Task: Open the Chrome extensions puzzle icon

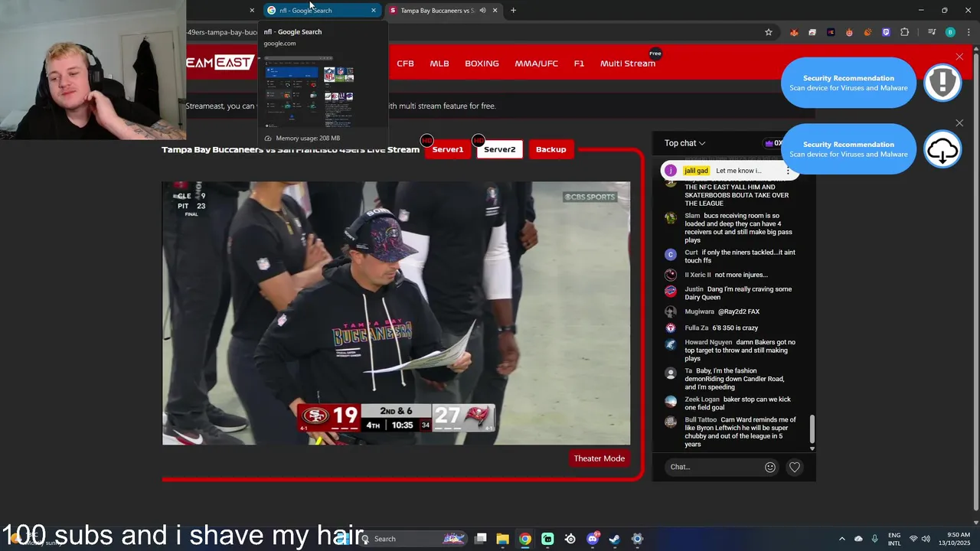Action: pos(904,32)
